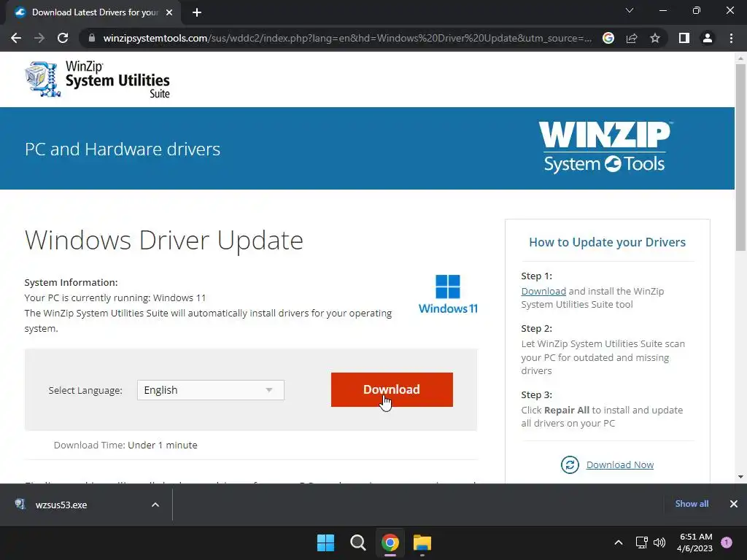Click the circular refresh icon beside Download Now
Image resolution: width=747 pixels, height=560 pixels.
coord(570,464)
